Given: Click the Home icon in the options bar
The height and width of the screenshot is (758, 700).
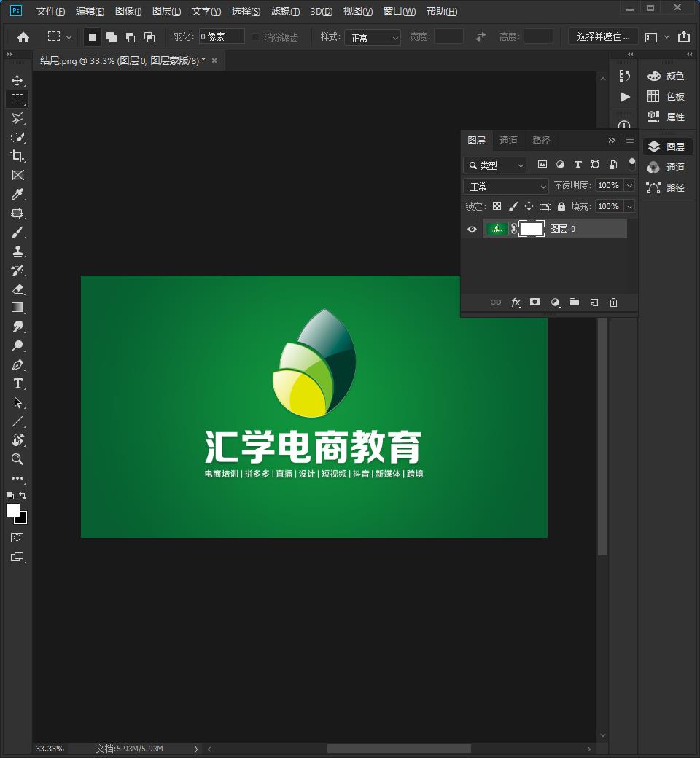Looking at the screenshot, I should (23, 37).
